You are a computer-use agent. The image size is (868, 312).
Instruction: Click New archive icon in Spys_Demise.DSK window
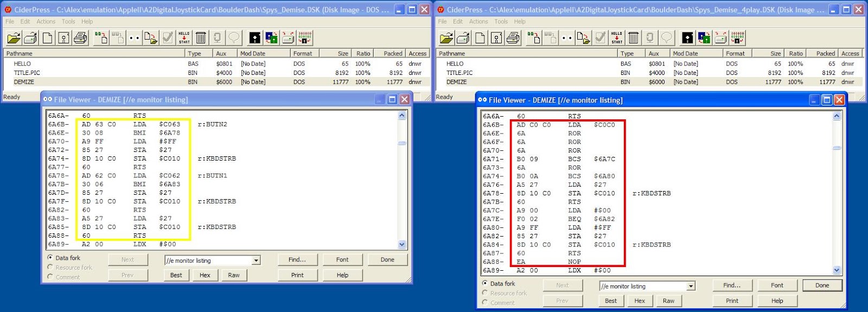tap(47, 37)
